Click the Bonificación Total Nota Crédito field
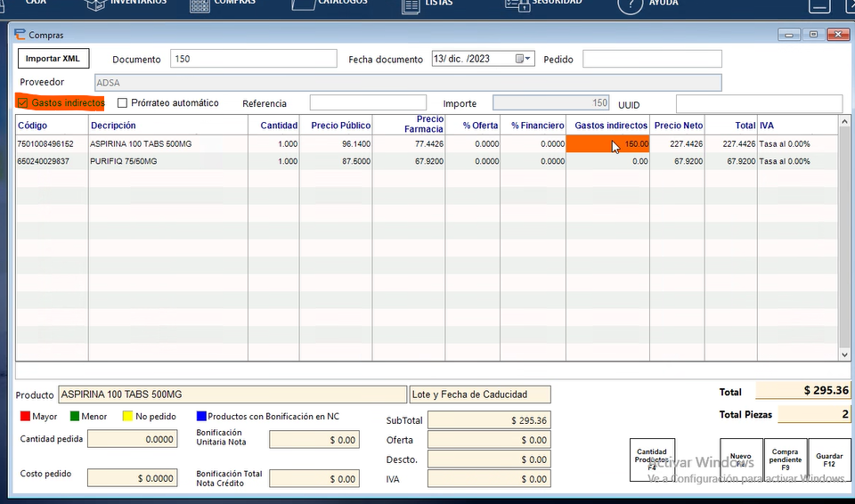Screen dimensions: 855x504 click(x=314, y=479)
